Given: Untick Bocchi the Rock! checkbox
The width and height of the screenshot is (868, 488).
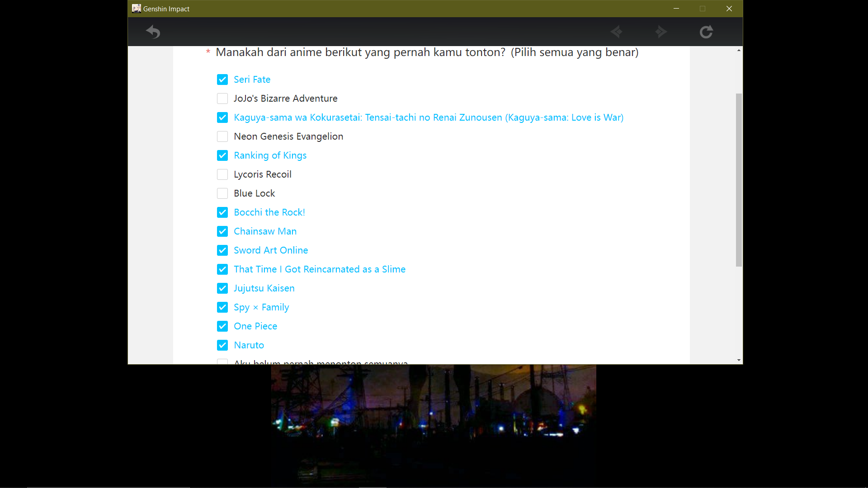Looking at the screenshot, I should [x=222, y=212].
